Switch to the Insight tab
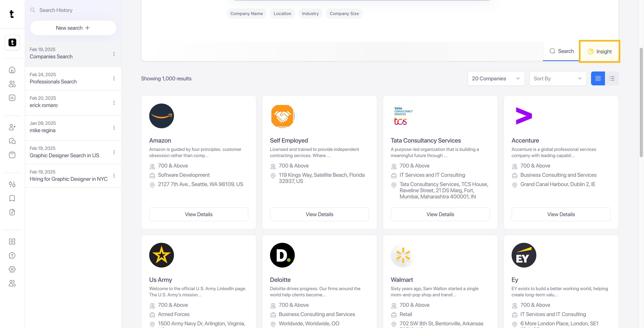The width and height of the screenshot is (644, 328). (x=599, y=51)
